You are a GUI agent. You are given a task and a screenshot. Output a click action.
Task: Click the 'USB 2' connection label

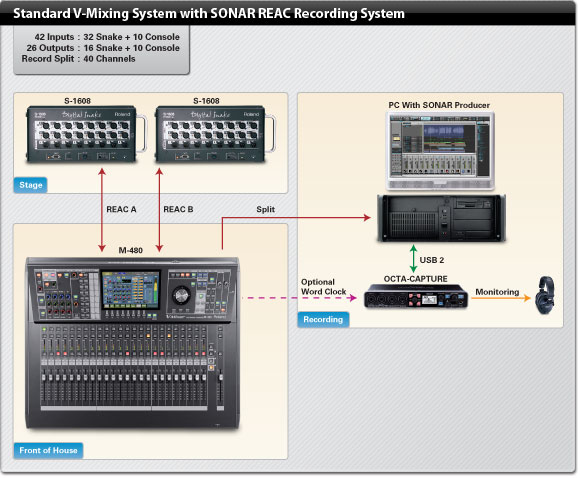(x=432, y=260)
